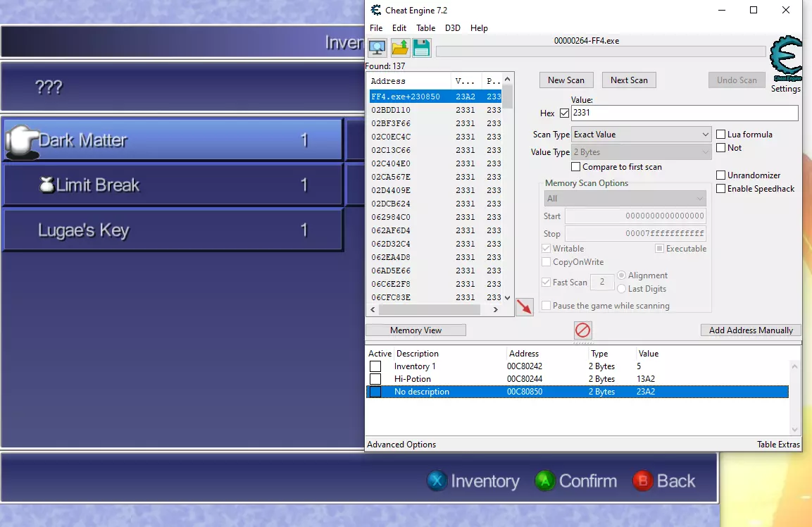The image size is (812, 527).
Task: Click the found list vertical scrollbar thumb
Action: tap(508, 97)
